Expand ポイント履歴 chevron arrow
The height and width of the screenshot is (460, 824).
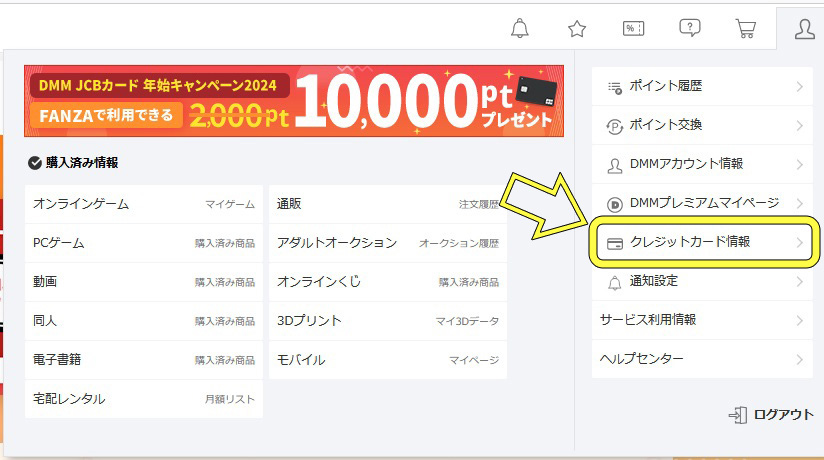click(x=799, y=87)
